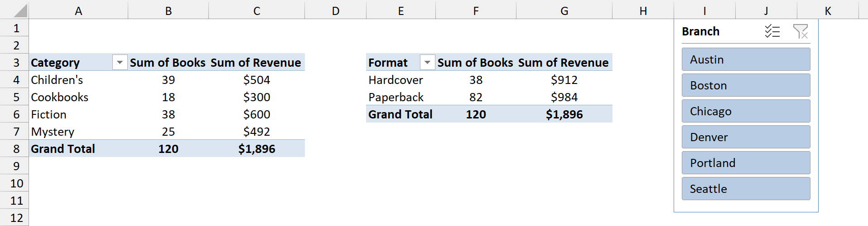
Task: Select row 11 header
Action: coord(14,201)
